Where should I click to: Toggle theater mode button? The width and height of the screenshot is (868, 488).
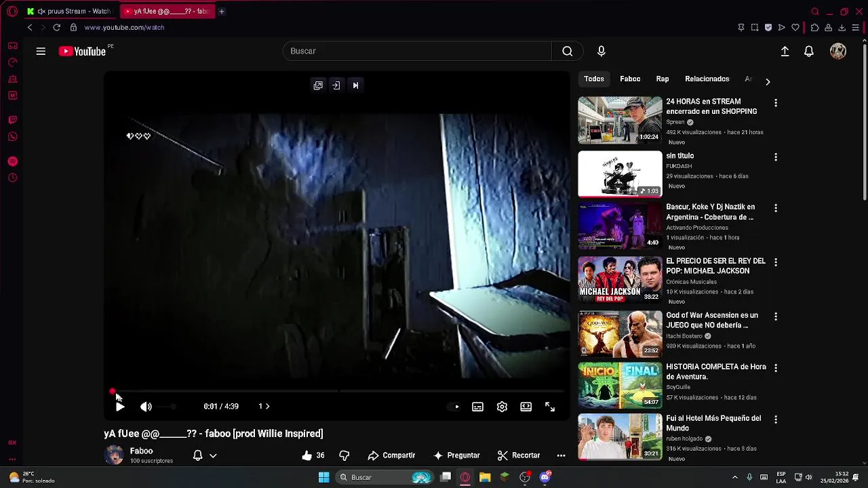coord(526,407)
